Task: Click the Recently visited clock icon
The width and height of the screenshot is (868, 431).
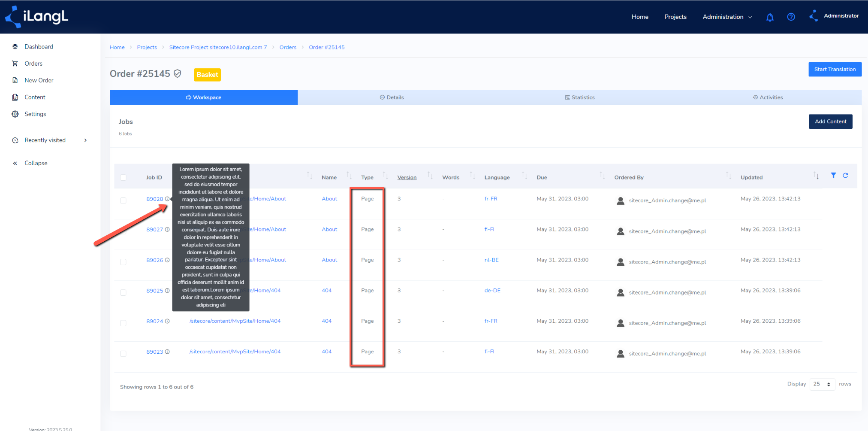Action: coord(15,140)
